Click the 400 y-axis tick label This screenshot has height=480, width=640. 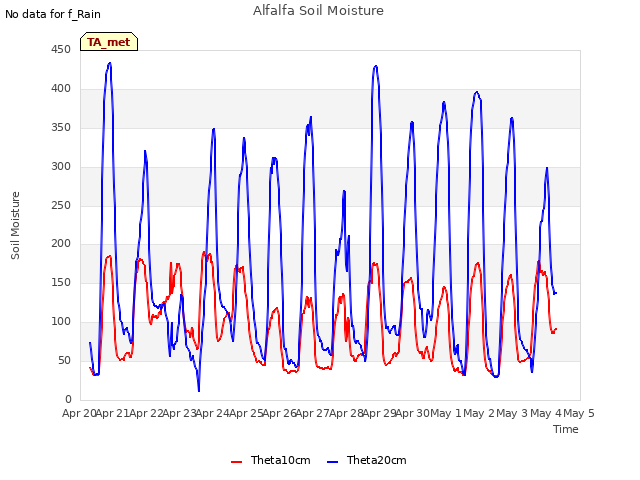[x=61, y=89]
